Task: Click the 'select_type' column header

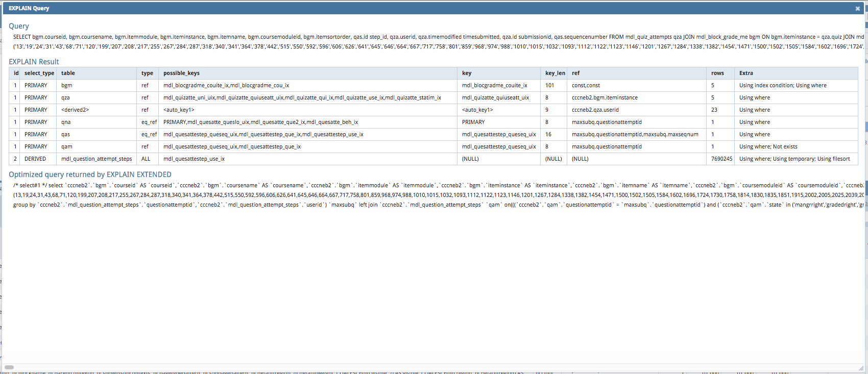Action: click(x=39, y=73)
